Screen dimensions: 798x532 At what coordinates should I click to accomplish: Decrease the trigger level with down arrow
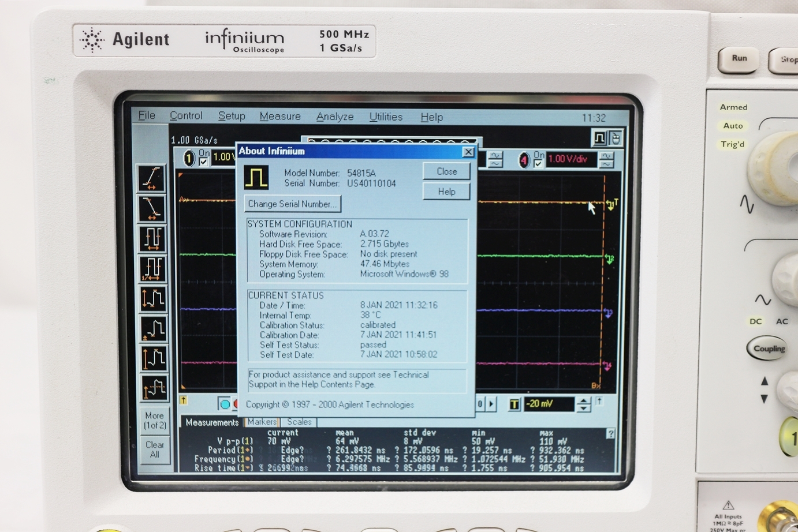584,408
